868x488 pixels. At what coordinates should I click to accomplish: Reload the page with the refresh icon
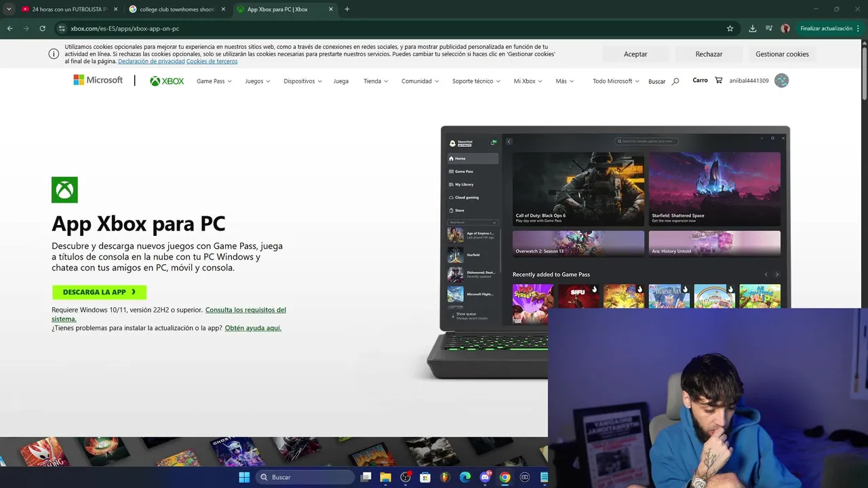coord(42,28)
